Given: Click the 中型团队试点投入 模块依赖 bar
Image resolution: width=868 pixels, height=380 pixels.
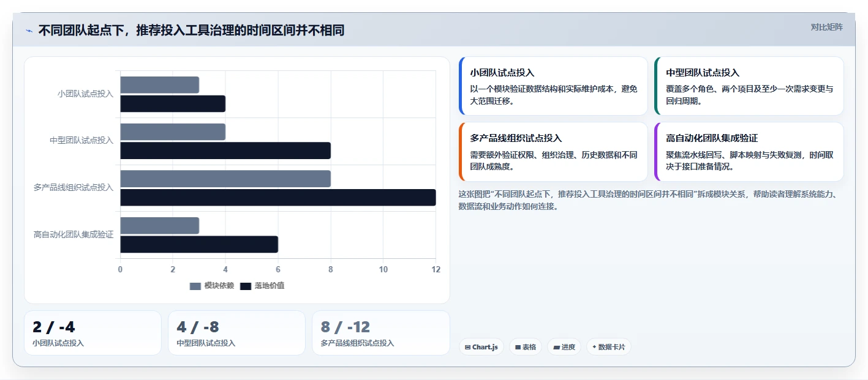Looking at the screenshot, I should tap(173, 132).
